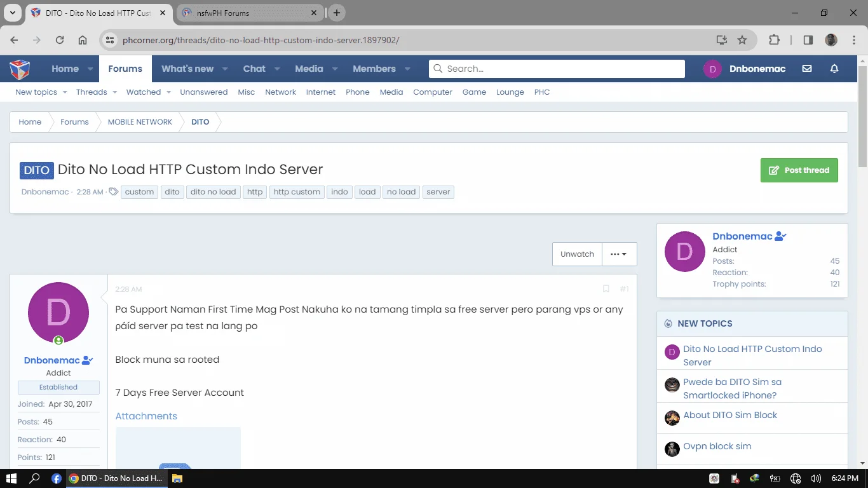Click the PHCorner site logo
Screen dimensions: 868x488
pos(20,69)
